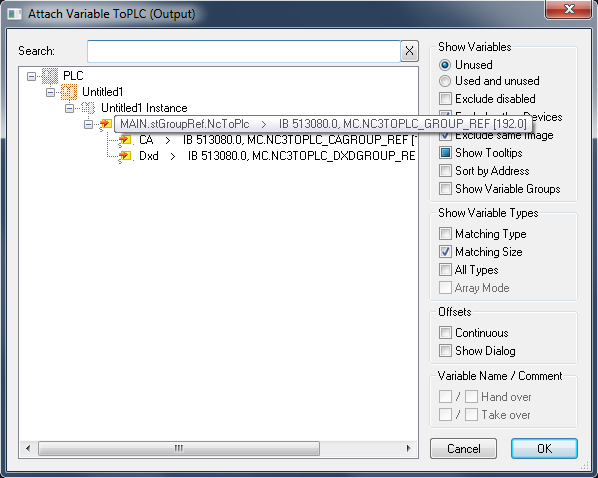Uncheck Matching Size checkbox
The image size is (598, 478).
(x=445, y=251)
